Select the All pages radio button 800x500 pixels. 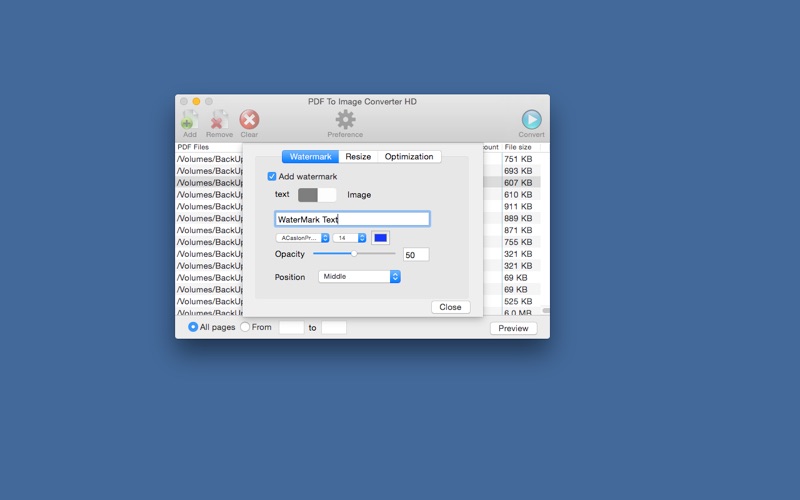click(193, 327)
